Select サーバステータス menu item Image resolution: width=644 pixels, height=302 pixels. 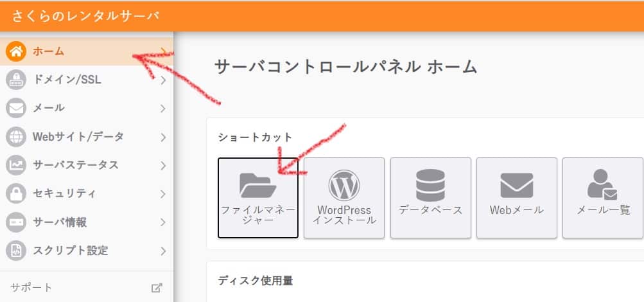point(76,165)
